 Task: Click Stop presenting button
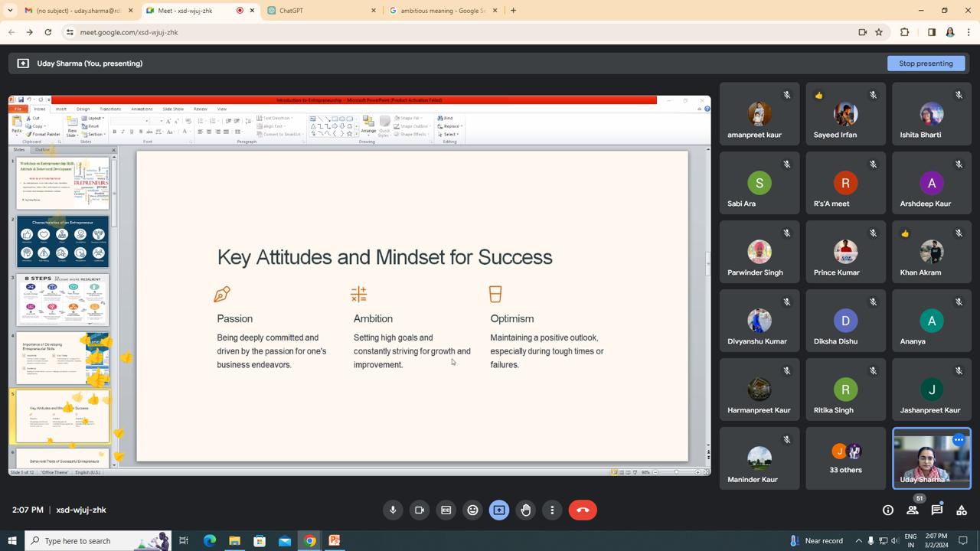click(x=926, y=64)
